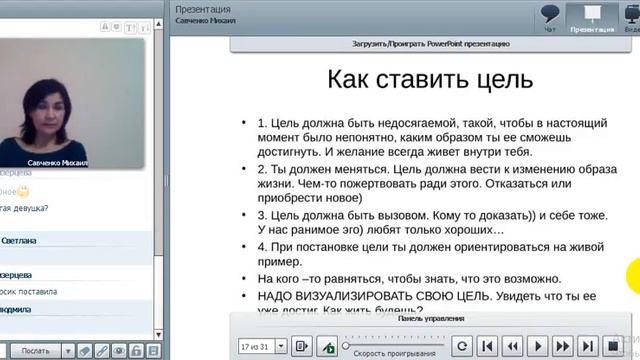This screenshot has width=640, height=360.
Task: Open the Чат tab
Action: (550, 18)
